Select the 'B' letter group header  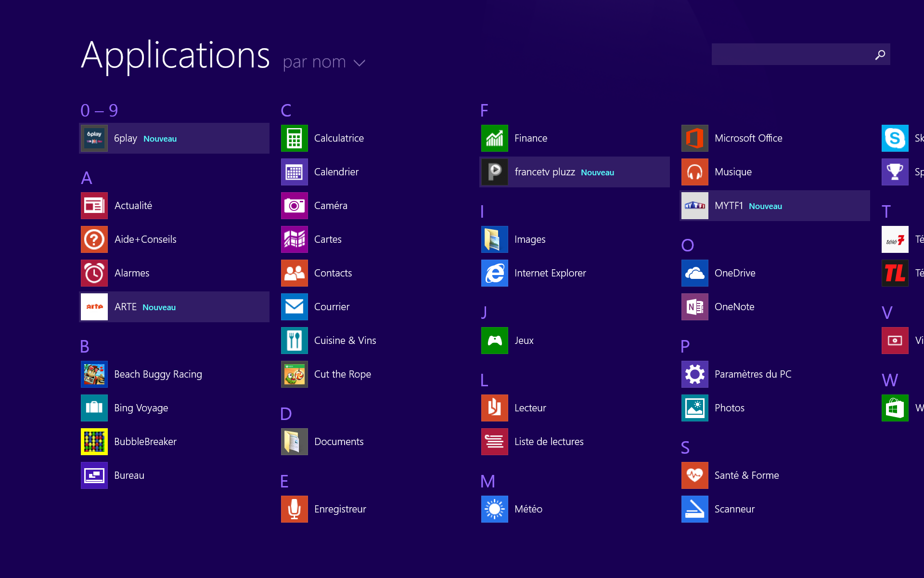[85, 347]
